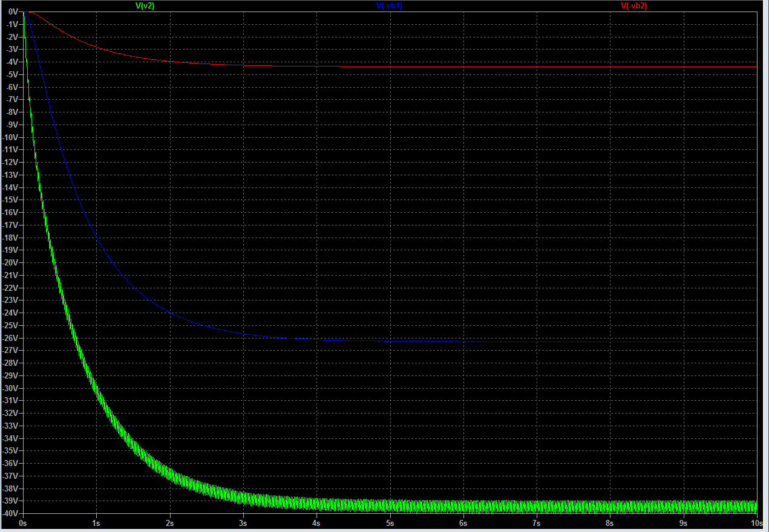The width and height of the screenshot is (769, 532).
Task: Click the 0V tick on the vertical axis
Action: (11, 12)
